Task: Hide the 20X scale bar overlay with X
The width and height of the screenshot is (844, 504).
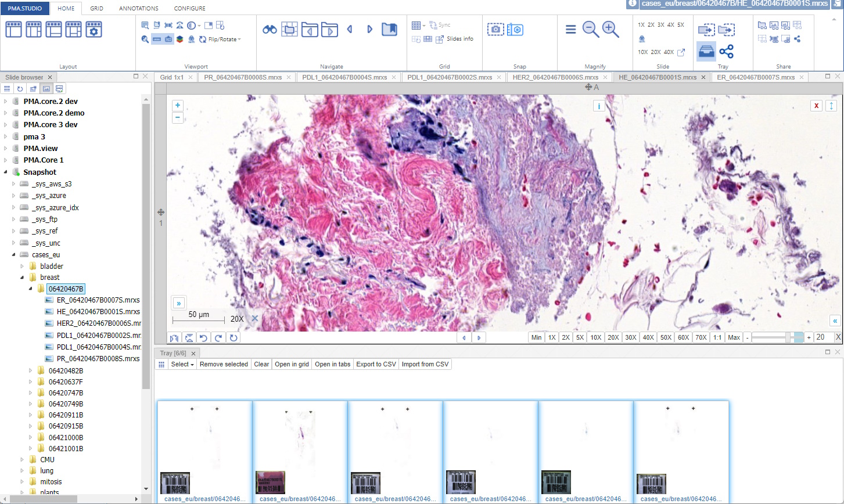Action: point(254,319)
